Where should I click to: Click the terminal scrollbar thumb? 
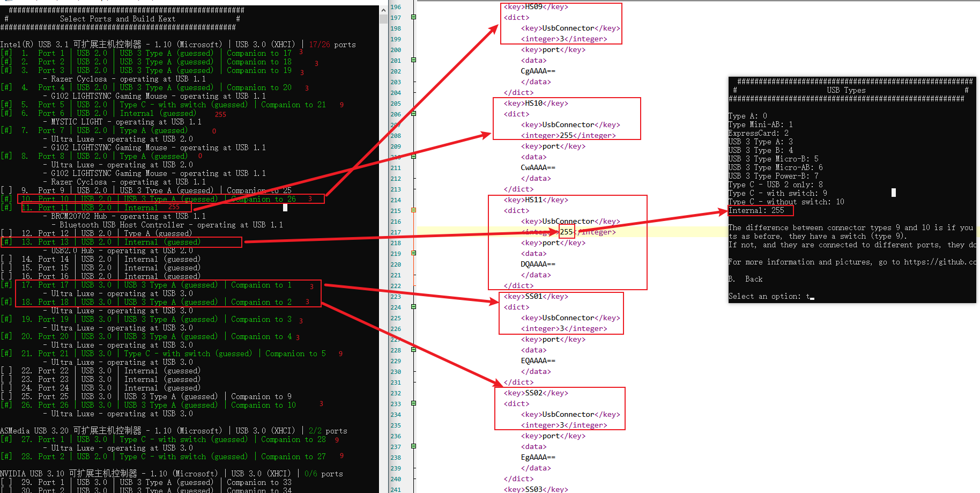tap(383, 19)
